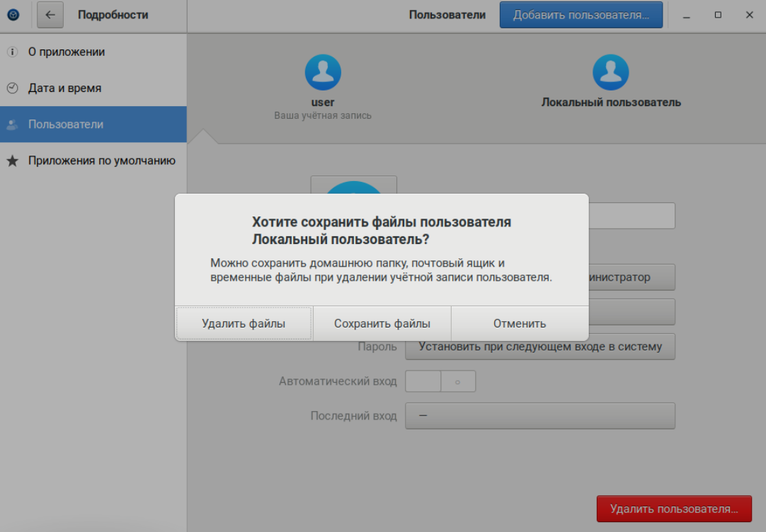This screenshot has width=766, height=532.
Task: Open the О приложении section
Action: (x=67, y=52)
